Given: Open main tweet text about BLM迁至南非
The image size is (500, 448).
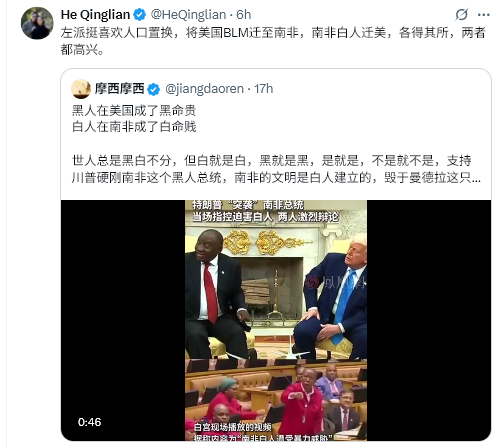Looking at the screenshot, I should 273,41.
